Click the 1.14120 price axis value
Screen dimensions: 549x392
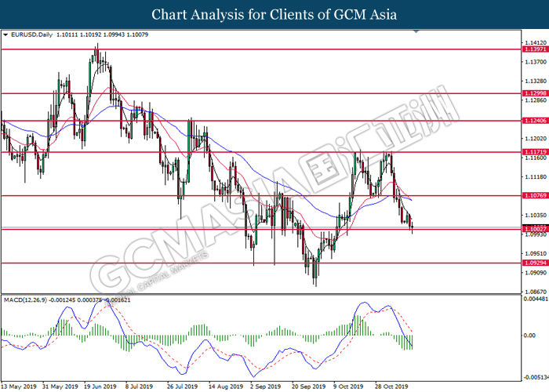pyautogui.click(x=536, y=42)
